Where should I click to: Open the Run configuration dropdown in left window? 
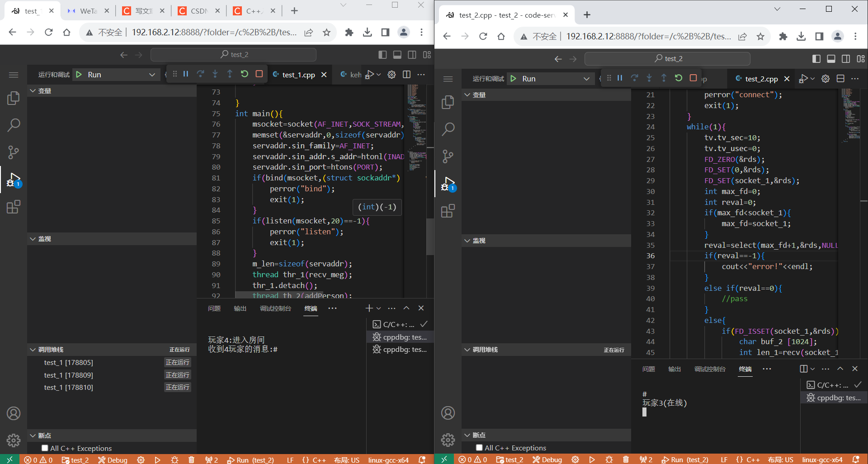pyautogui.click(x=152, y=75)
